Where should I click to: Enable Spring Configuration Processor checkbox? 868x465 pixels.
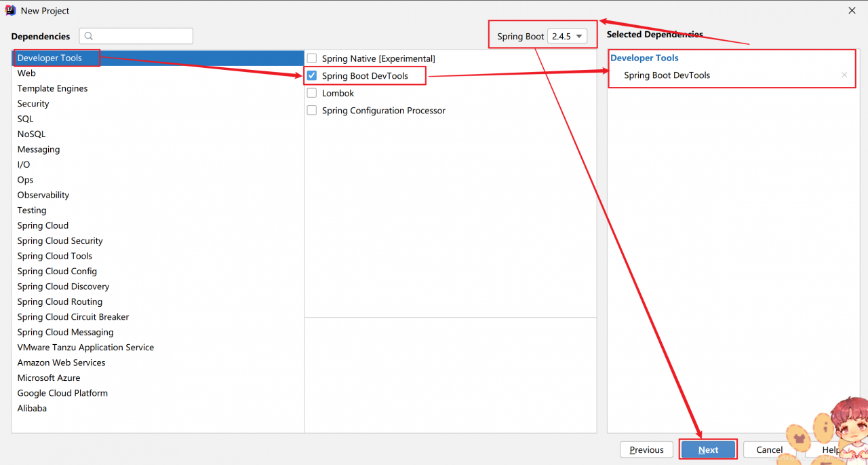(x=312, y=111)
